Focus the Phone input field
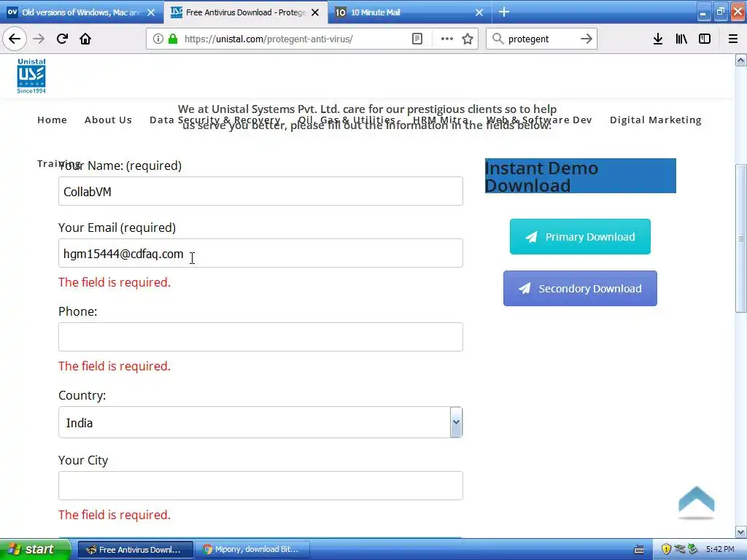Viewport: 747px width, 560px height. [260, 337]
